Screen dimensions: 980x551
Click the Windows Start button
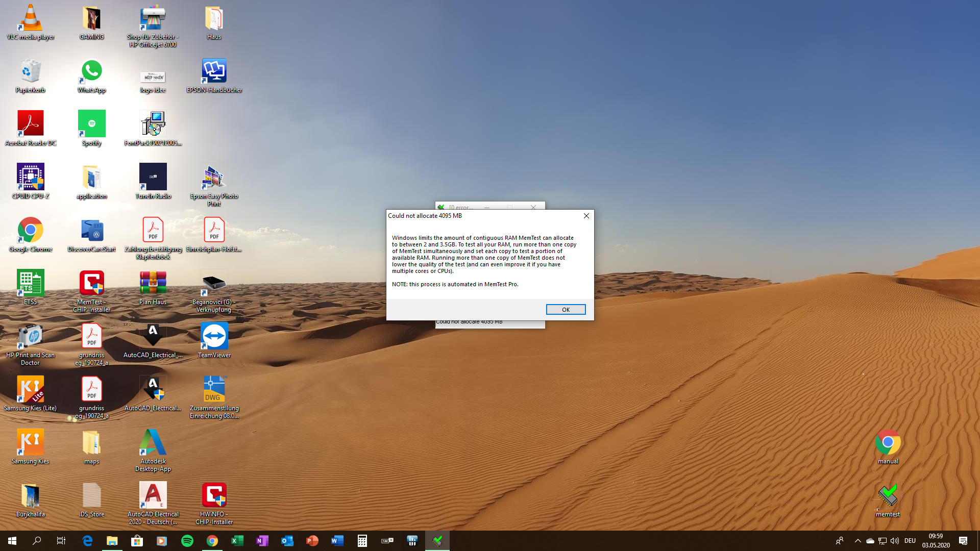[12, 541]
